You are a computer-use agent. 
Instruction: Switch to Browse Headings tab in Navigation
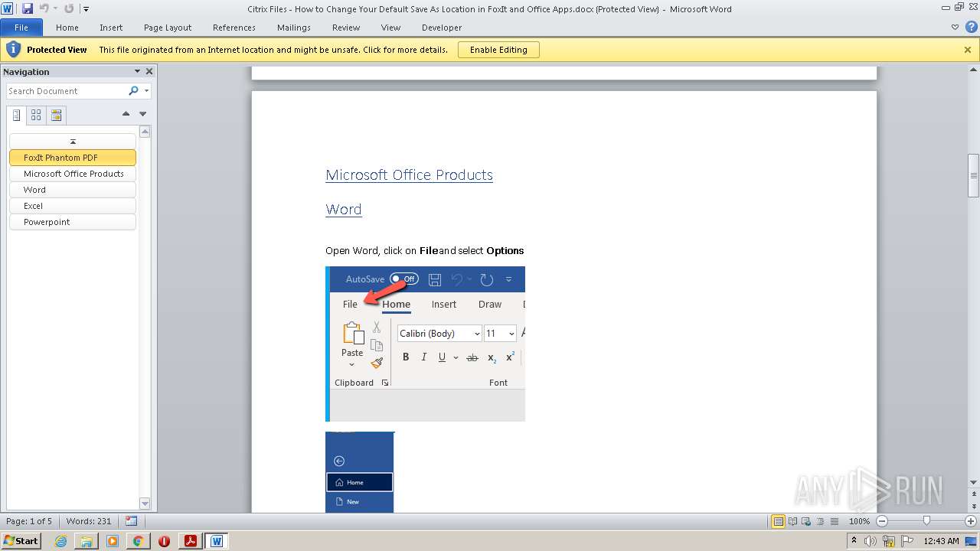17,116
